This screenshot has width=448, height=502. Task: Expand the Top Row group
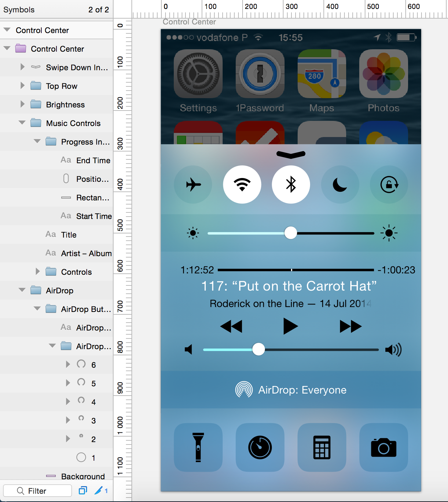coord(22,85)
